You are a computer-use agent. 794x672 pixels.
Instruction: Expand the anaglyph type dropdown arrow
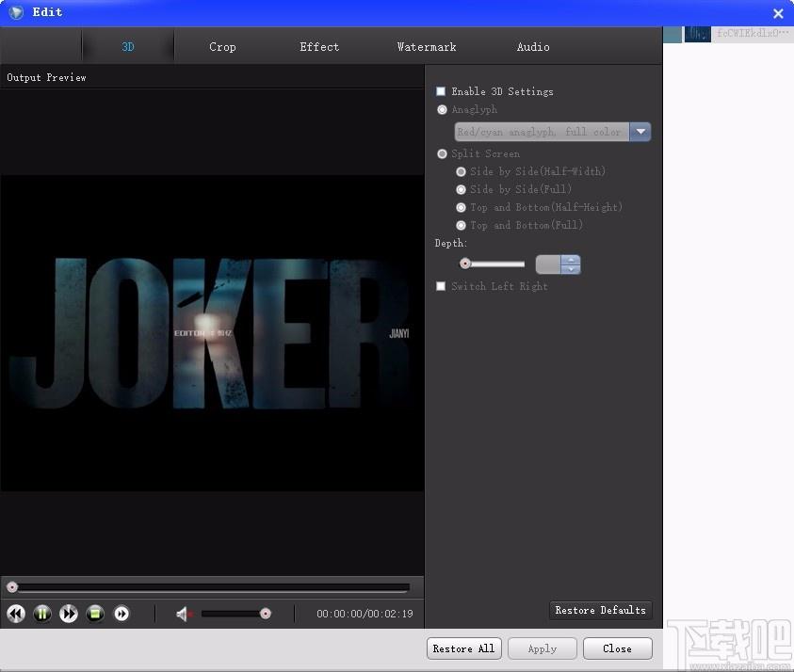(x=640, y=132)
